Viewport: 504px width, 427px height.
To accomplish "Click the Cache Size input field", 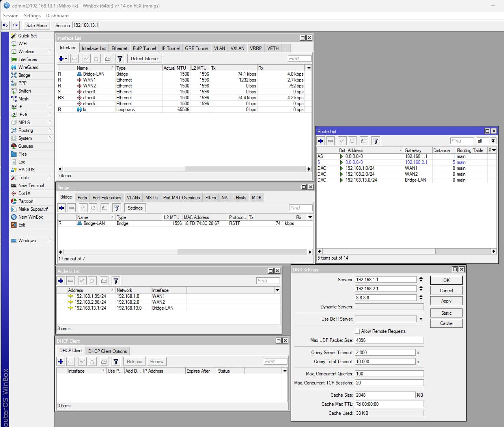I will click(385, 395).
